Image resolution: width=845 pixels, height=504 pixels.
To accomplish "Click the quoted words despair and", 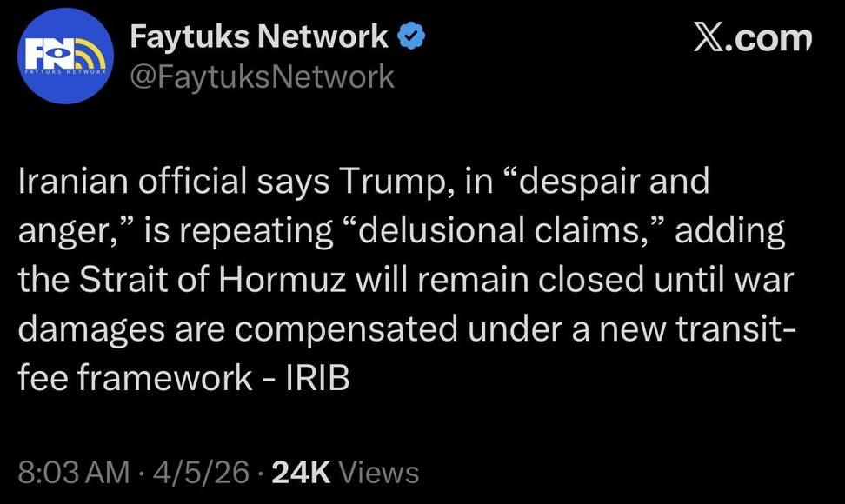I will pyautogui.click(x=607, y=182).
